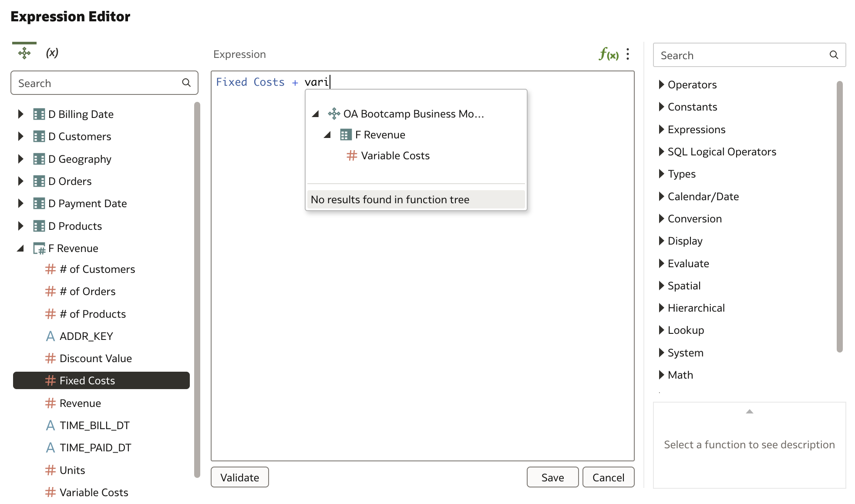Expand the D Products node

20,226
